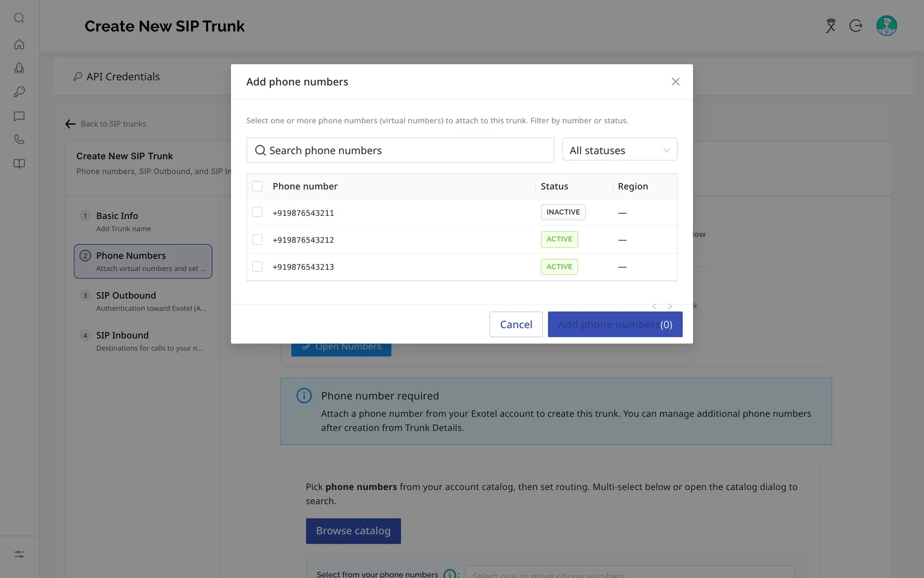Open the sliders settings icon at sidebar bottom
The height and width of the screenshot is (578, 924).
coord(19,554)
